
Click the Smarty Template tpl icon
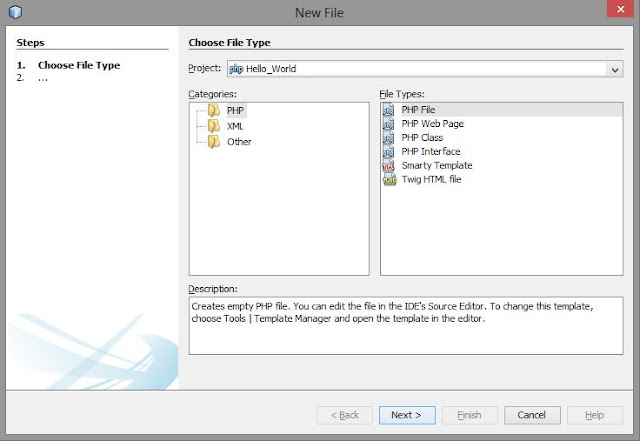pyautogui.click(x=389, y=165)
